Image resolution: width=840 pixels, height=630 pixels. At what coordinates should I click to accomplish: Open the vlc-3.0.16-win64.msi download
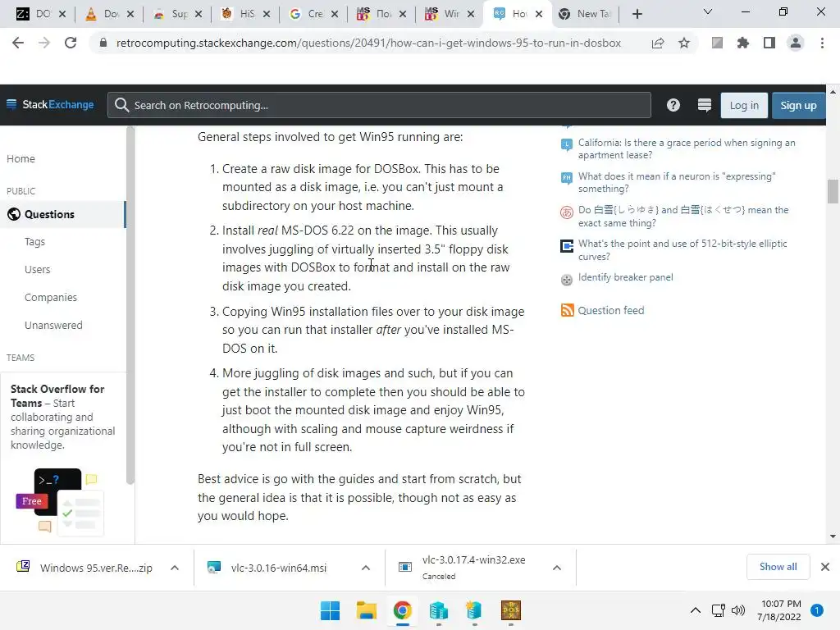click(267, 568)
